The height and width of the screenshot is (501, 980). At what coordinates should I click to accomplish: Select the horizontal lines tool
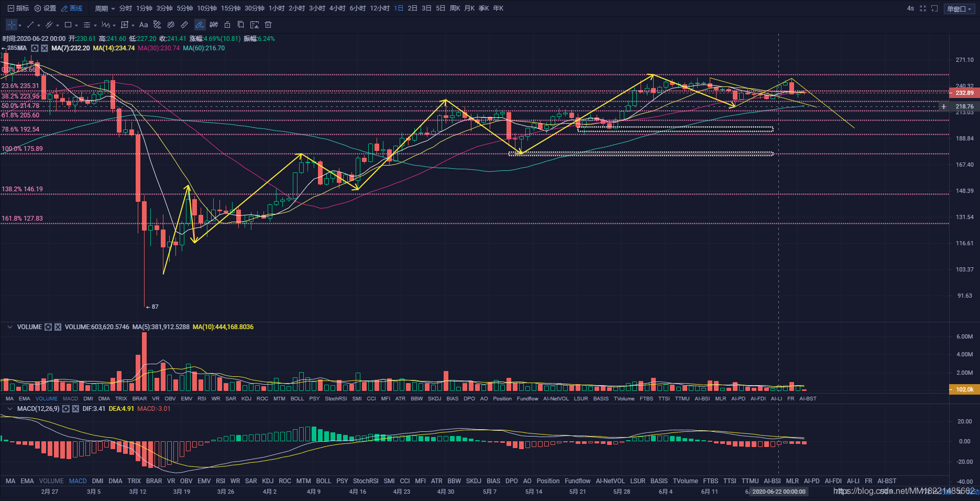[87, 25]
